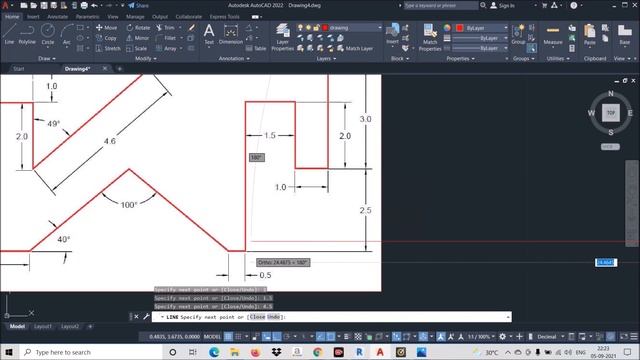Expand the Properties panel
The height and width of the screenshot is (360, 640).
point(460,58)
